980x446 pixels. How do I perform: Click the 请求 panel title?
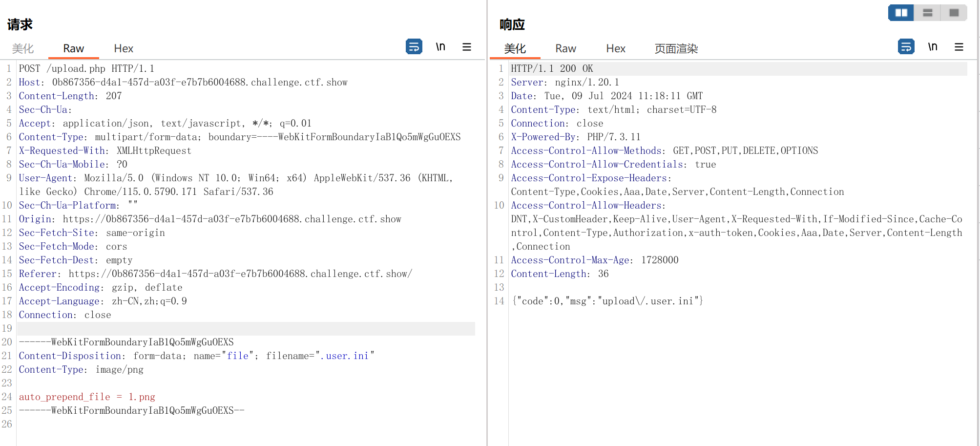(x=20, y=24)
